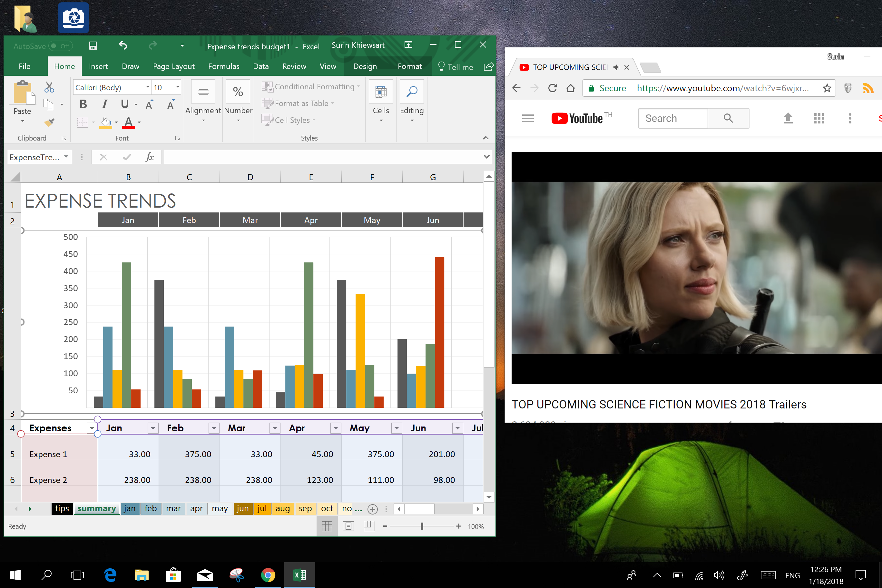This screenshot has height=588, width=882.
Task: Select the Format Painter brush
Action: pyautogui.click(x=49, y=122)
